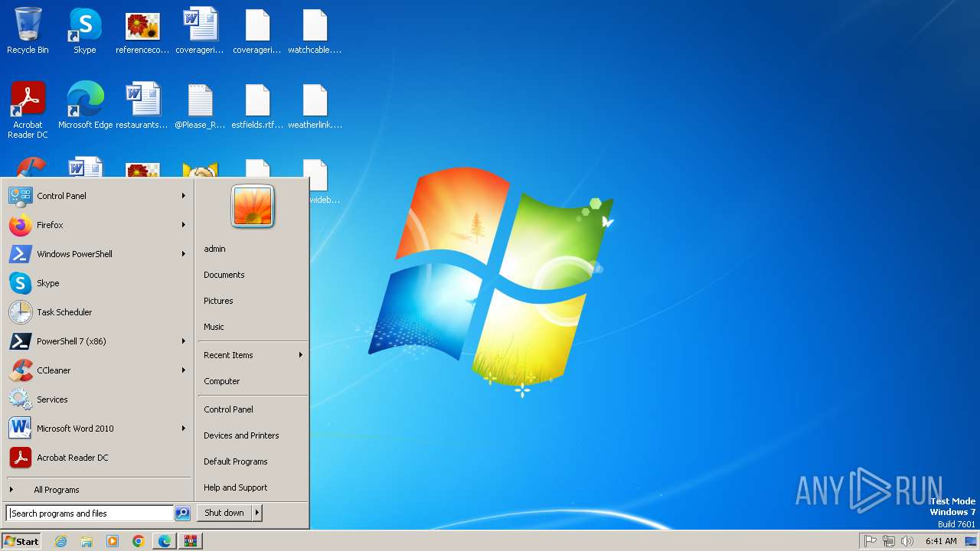Screen dimensions: 980x551
Task: Click the colorful grid app taskbar button
Action: tap(191, 541)
